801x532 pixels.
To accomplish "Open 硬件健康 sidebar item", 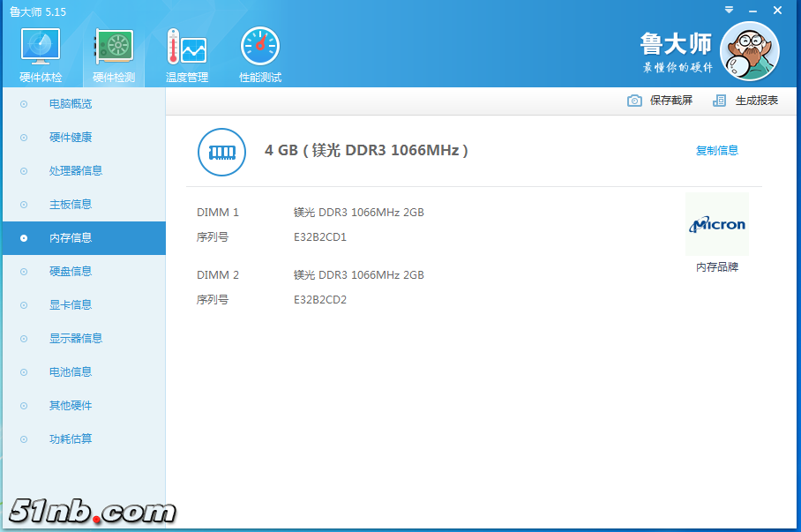I will 71,138.
